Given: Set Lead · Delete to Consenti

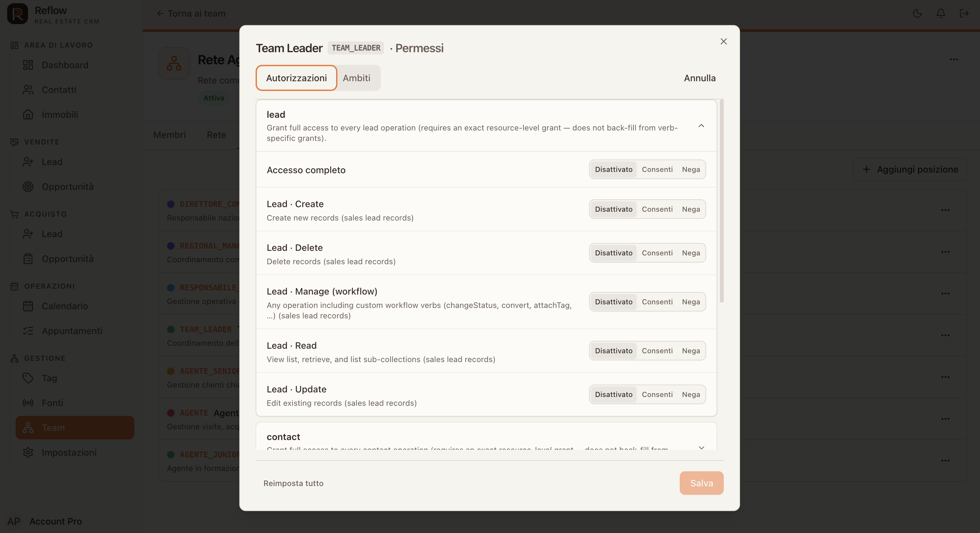Looking at the screenshot, I should pos(657,253).
